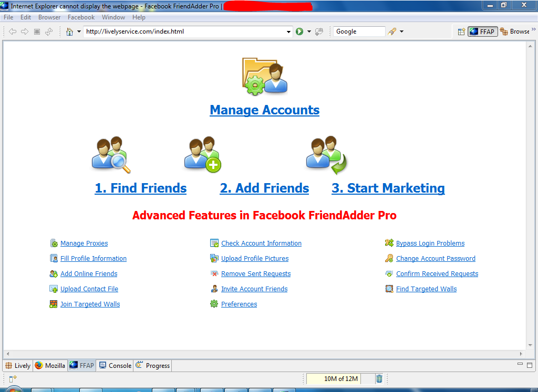Image resolution: width=538 pixels, height=392 pixels.
Task: Open the Window menu
Action: [x=113, y=17]
